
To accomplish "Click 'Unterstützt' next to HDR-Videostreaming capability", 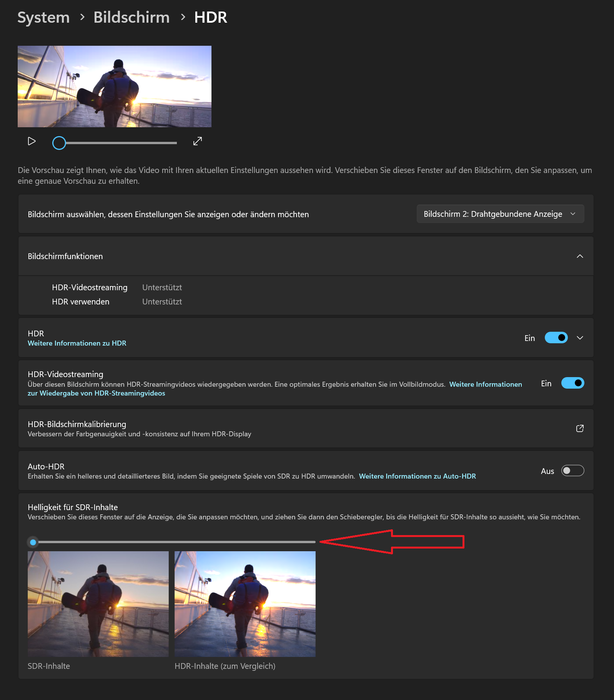I will (162, 288).
